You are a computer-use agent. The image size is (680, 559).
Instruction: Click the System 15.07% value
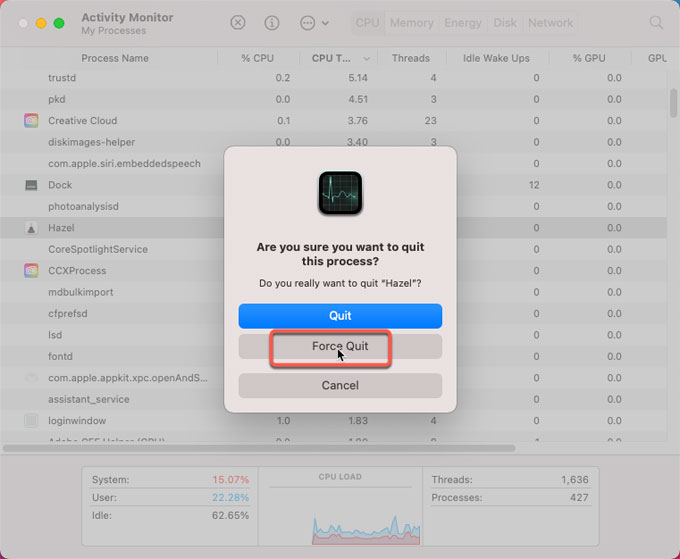230,480
